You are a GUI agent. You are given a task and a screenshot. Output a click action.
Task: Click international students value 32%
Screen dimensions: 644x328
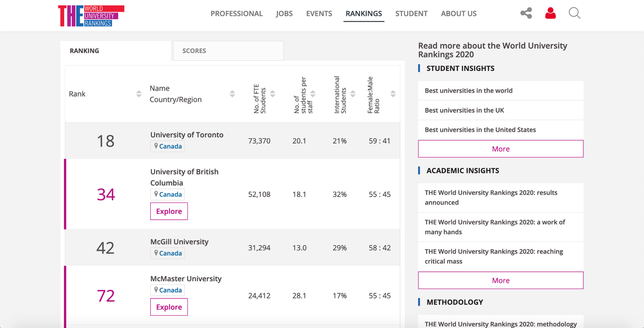pos(340,194)
